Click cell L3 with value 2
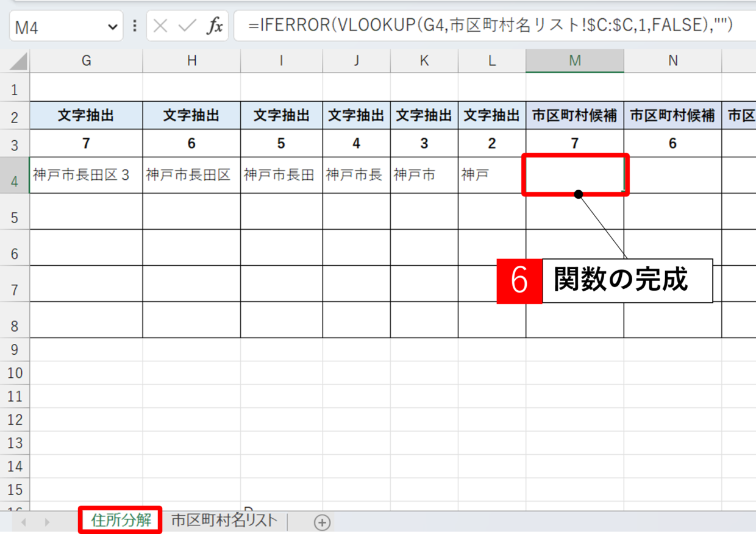756x534 pixels. point(491,143)
